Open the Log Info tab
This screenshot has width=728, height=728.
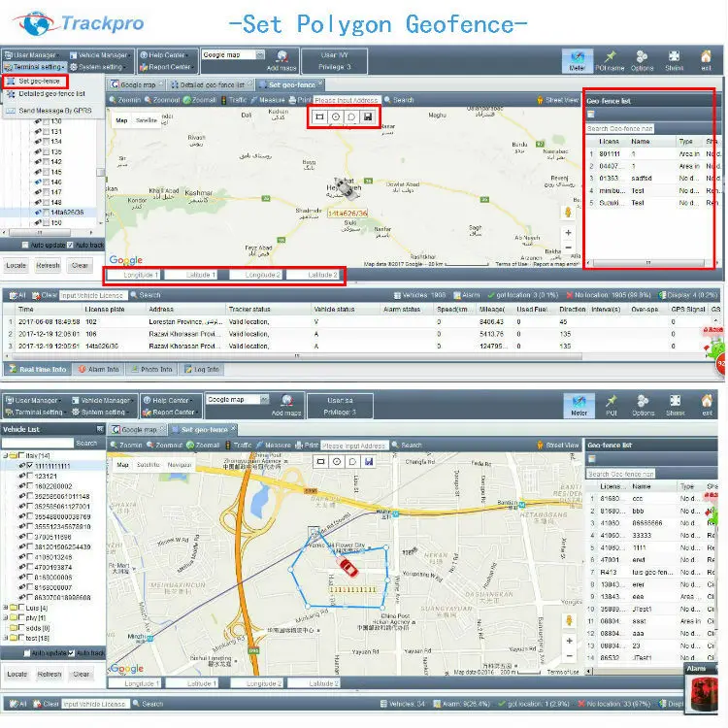pos(202,369)
